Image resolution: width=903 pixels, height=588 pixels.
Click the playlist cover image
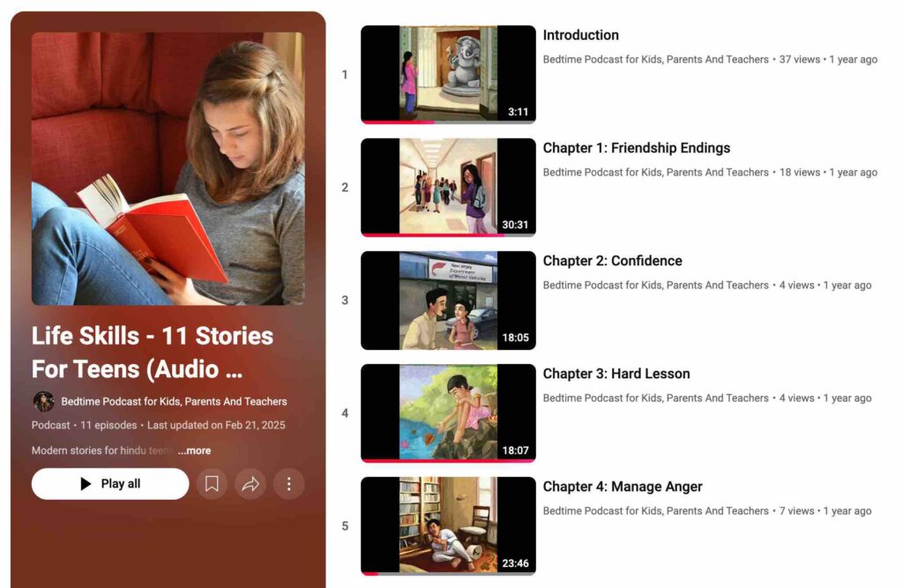point(168,168)
